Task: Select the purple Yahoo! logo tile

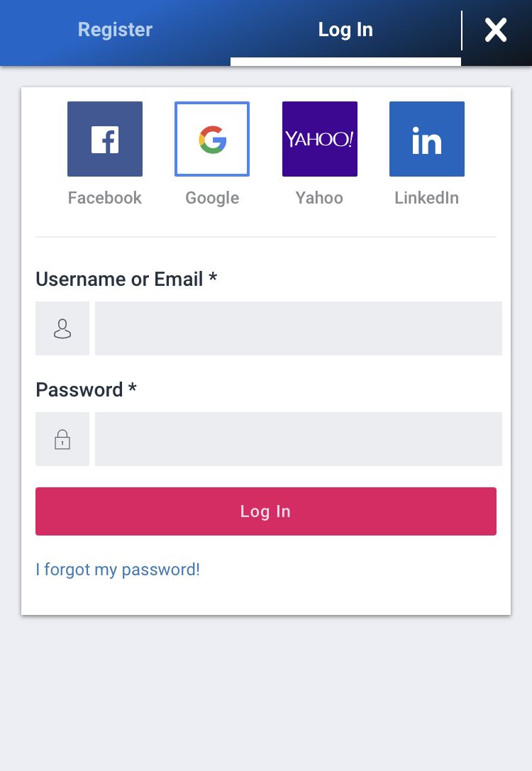Action: coord(320,139)
